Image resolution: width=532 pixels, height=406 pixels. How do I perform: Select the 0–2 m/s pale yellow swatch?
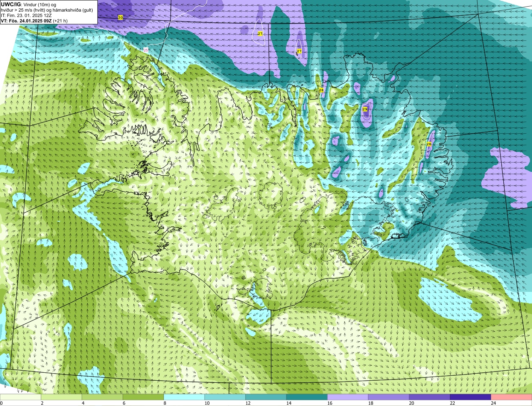[x=20, y=397]
